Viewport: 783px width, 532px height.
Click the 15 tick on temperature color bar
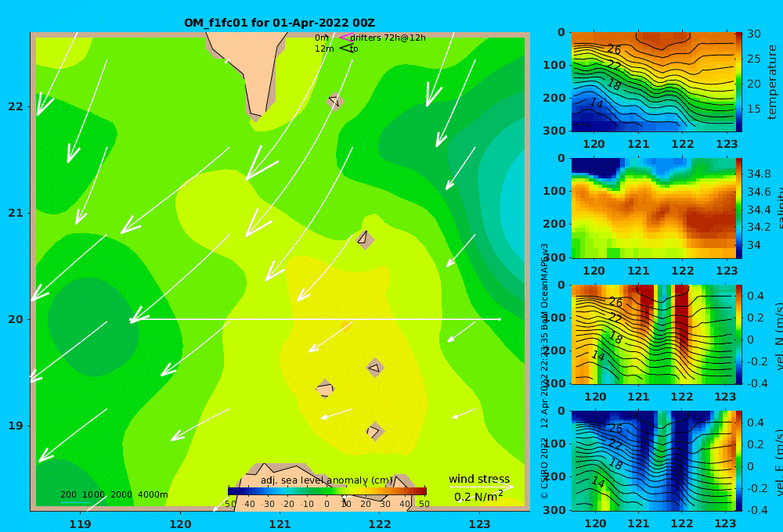(754, 109)
